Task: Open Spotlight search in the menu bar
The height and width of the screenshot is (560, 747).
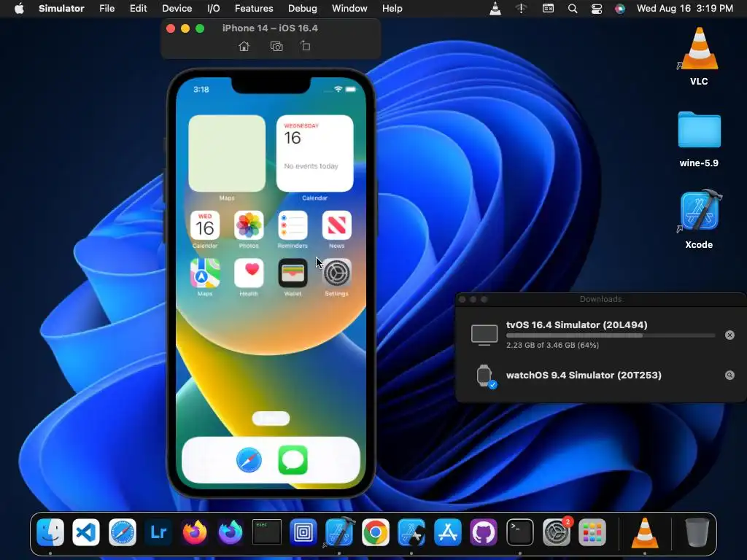Action: pyautogui.click(x=573, y=9)
